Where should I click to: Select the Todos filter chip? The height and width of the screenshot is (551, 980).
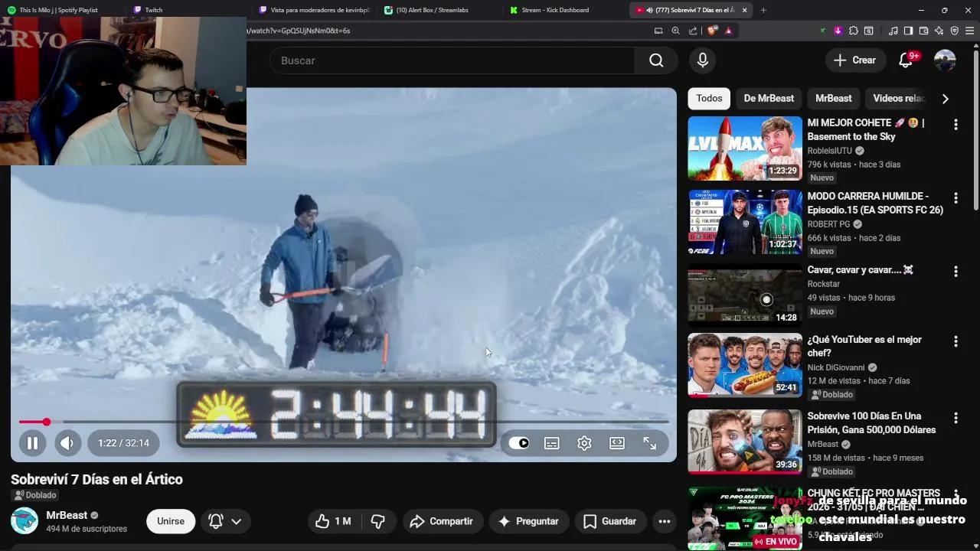[x=709, y=99]
